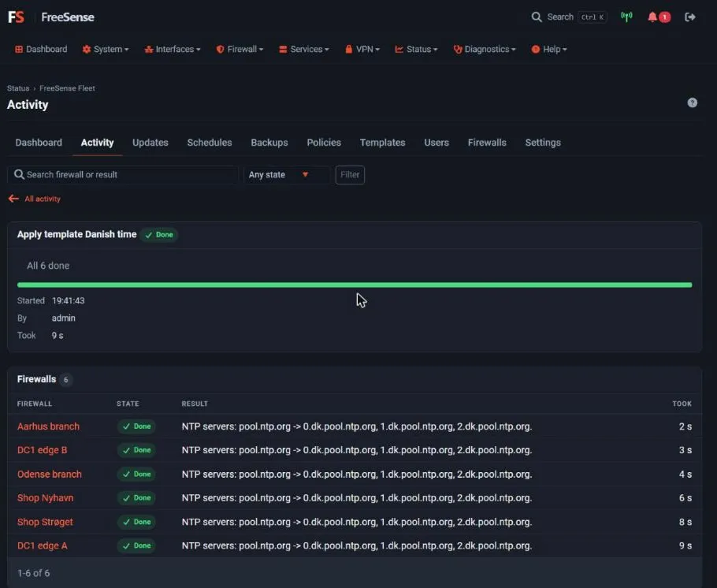Viewport: 717px width, 588px height.
Task: Click the System gear icon
Action: (87, 49)
